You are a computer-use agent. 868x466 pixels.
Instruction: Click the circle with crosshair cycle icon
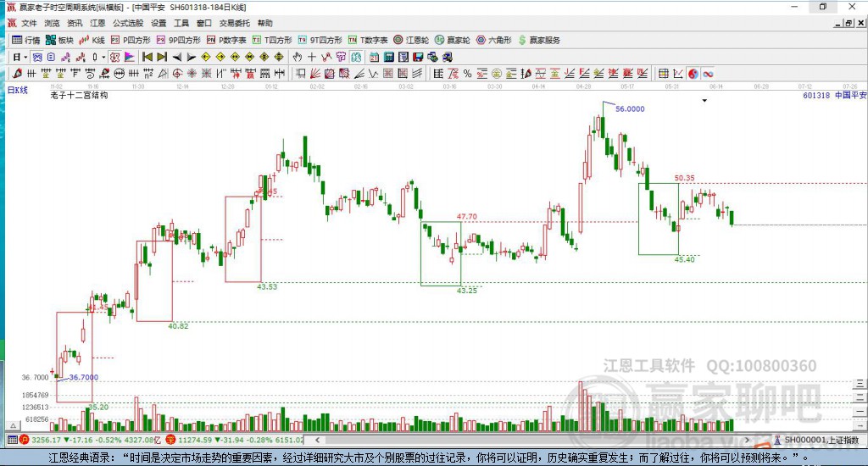pyautogui.click(x=177, y=74)
